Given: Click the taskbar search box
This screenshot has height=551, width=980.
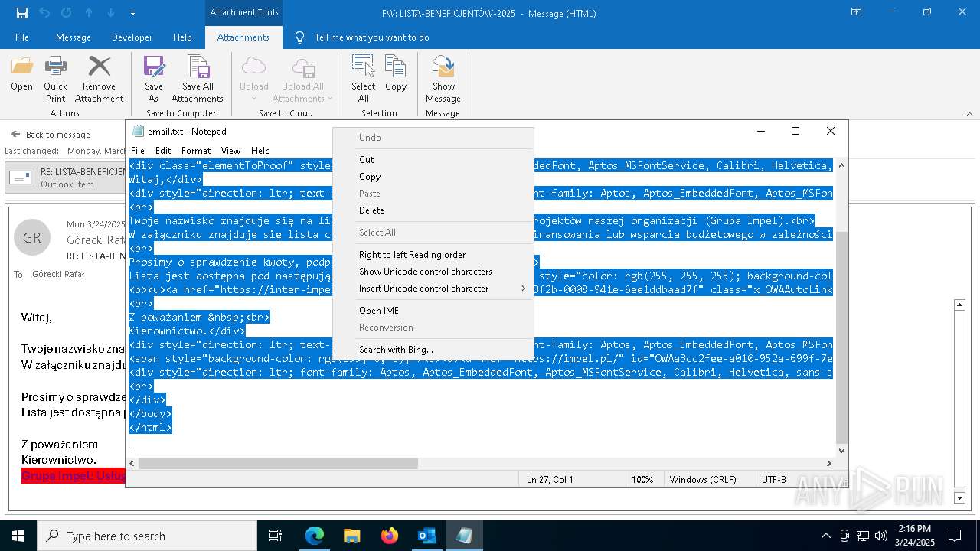Looking at the screenshot, I should (147, 536).
